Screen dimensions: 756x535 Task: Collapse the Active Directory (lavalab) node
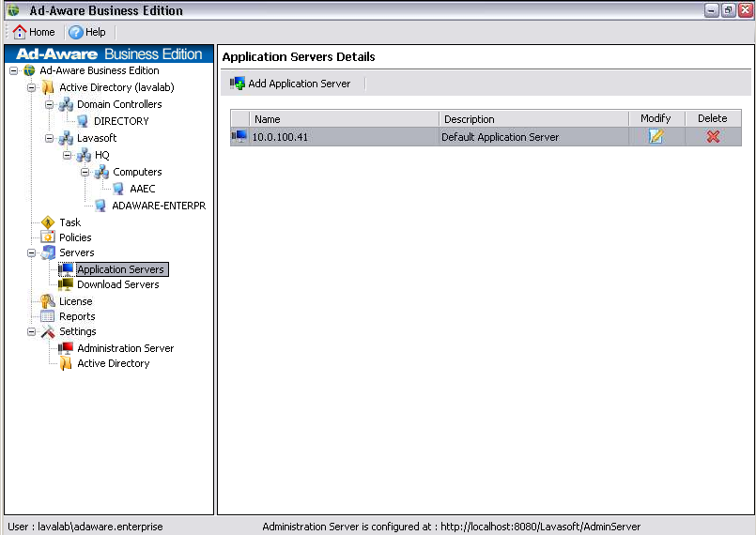[x=31, y=87]
